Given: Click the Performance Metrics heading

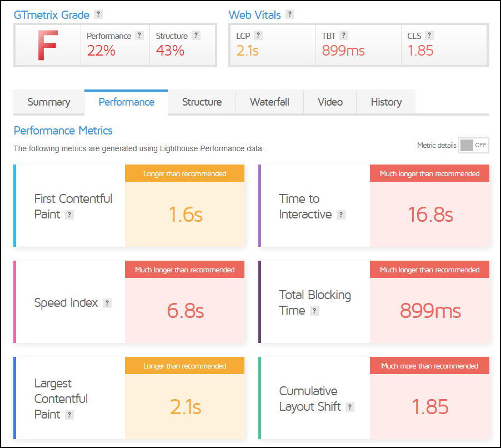Looking at the screenshot, I should (x=63, y=131).
